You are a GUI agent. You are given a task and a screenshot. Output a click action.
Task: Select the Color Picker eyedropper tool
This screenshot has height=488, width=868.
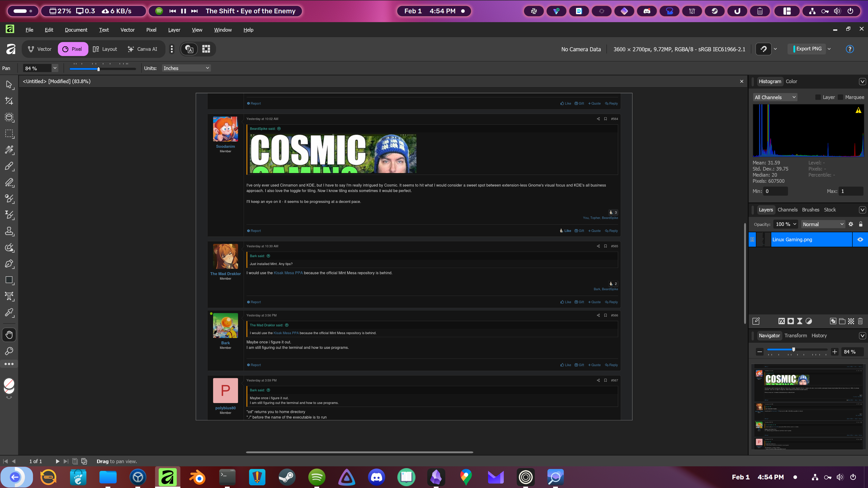tap(9, 312)
